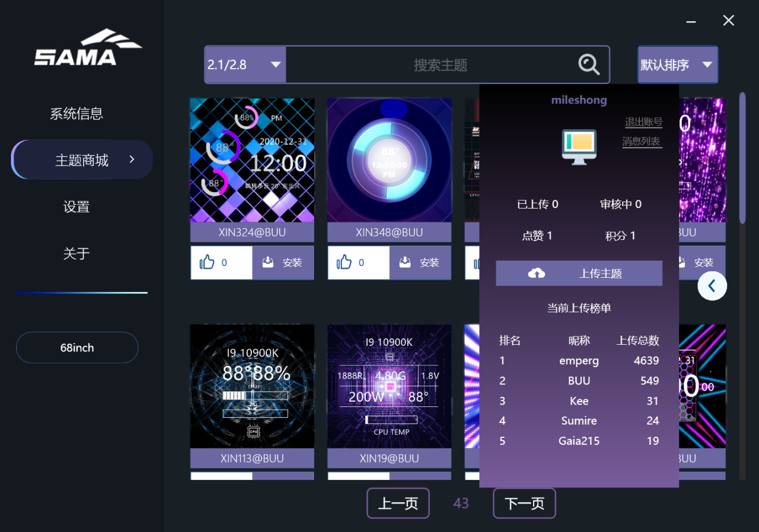Click the 上传总数 column header
The height and width of the screenshot is (532, 759).
click(638, 341)
